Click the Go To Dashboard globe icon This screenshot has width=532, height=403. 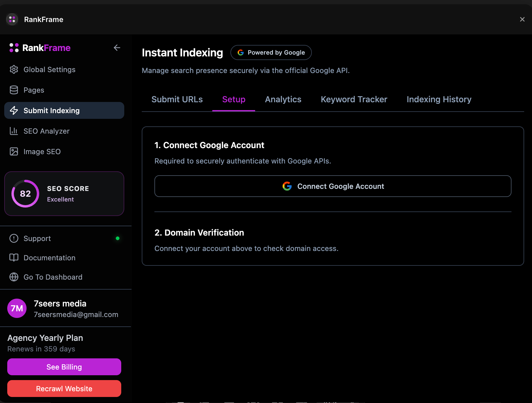click(x=14, y=277)
